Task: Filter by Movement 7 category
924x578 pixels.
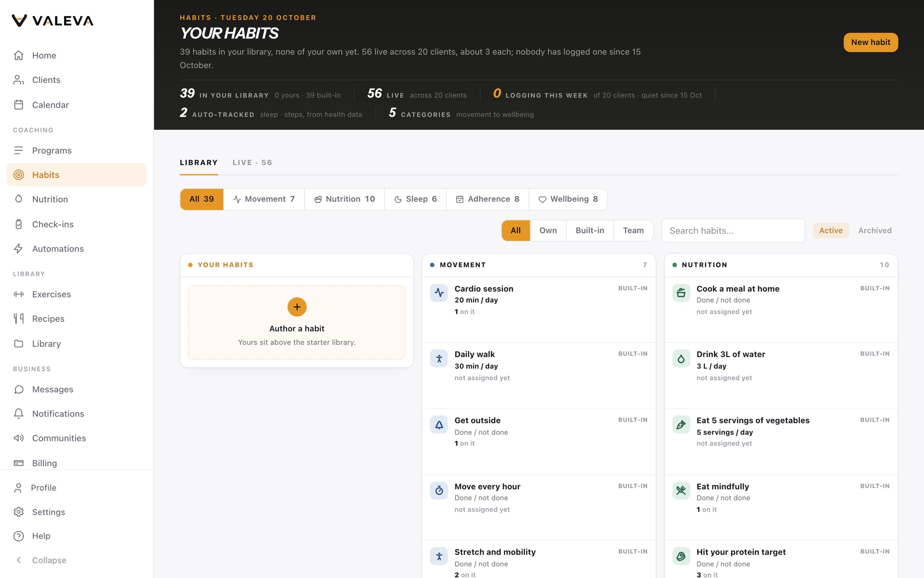Action: click(264, 199)
